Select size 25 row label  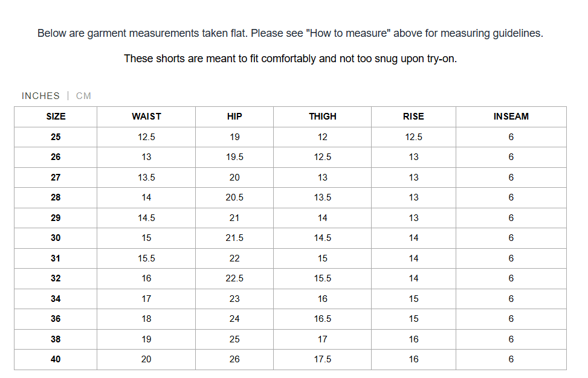coord(56,137)
